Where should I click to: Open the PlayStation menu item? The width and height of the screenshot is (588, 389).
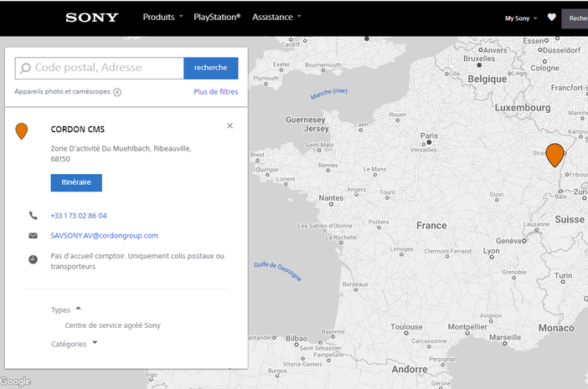click(217, 17)
